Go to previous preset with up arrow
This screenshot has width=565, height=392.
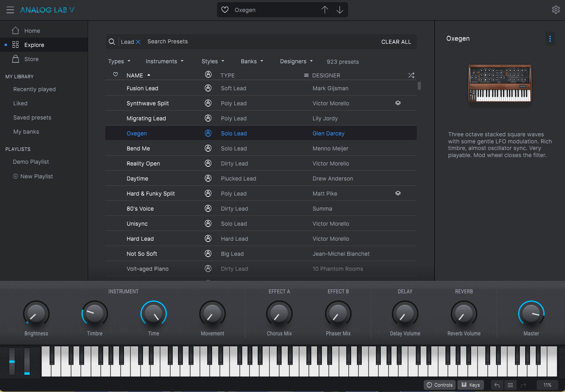[x=325, y=10]
